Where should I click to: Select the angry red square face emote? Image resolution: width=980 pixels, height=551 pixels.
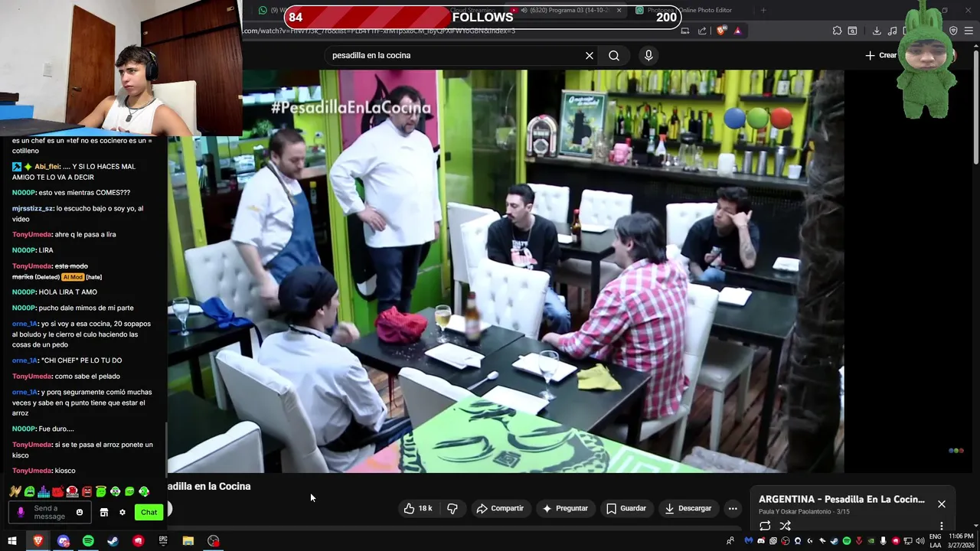coord(87,491)
